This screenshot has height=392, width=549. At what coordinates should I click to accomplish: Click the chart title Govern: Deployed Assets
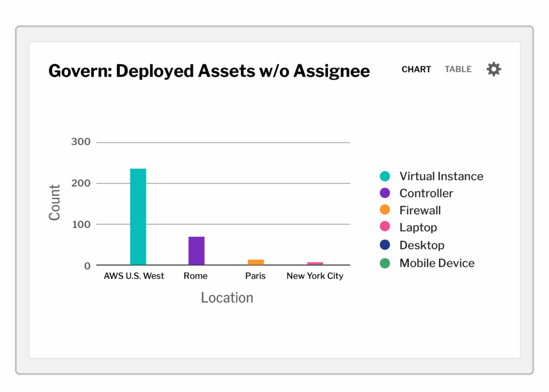click(x=209, y=70)
